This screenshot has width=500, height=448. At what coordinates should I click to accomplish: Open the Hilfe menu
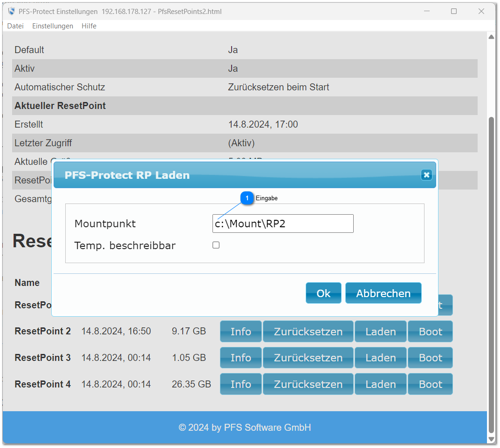[89, 26]
